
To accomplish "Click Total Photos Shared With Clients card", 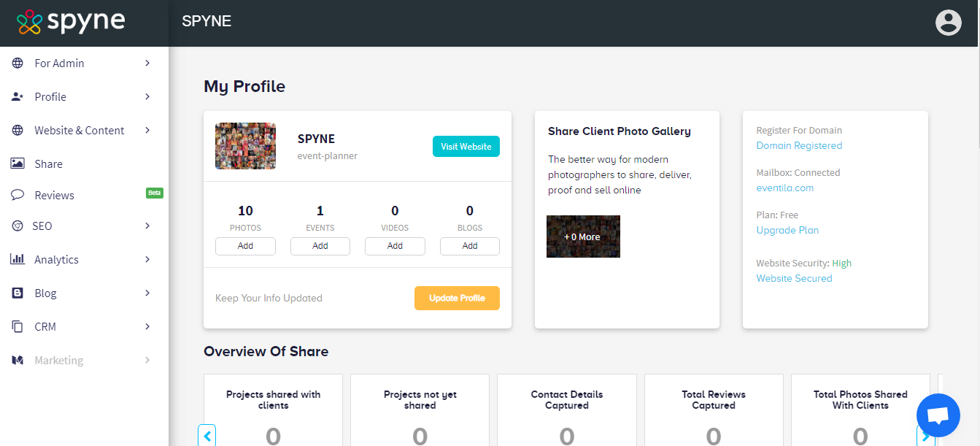I will [x=860, y=410].
